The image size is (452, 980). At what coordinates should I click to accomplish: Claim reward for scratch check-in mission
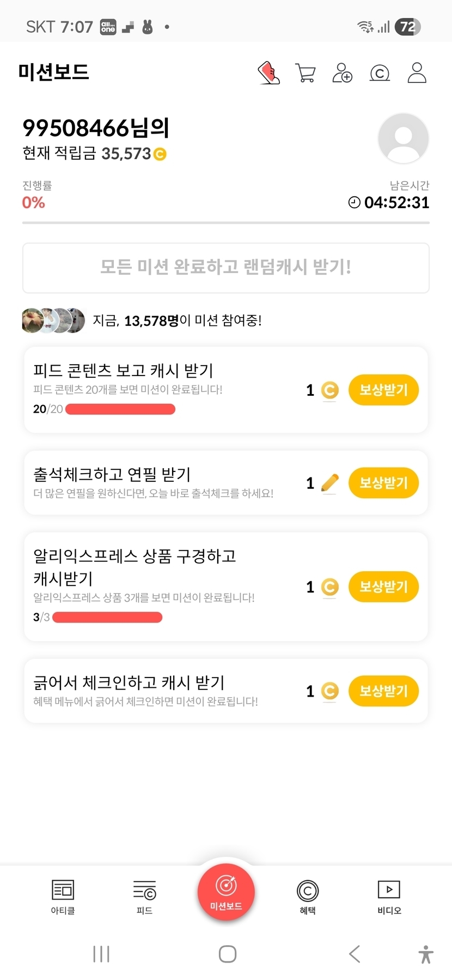tap(383, 691)
